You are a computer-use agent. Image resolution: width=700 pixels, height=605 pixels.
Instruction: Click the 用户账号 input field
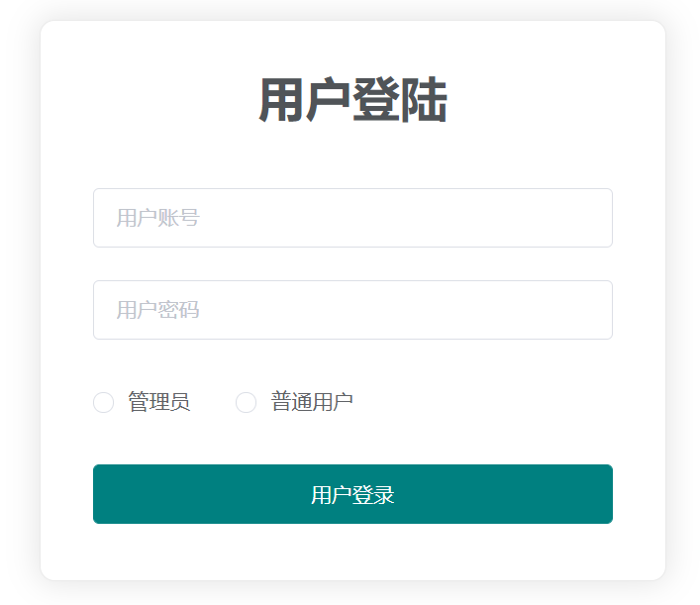pos(352,218)
